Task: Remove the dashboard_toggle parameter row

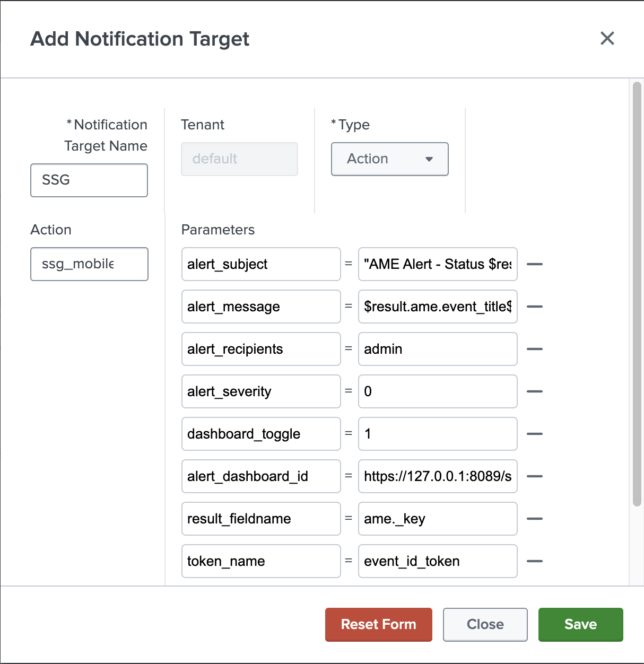Action: tap(535, 434)
